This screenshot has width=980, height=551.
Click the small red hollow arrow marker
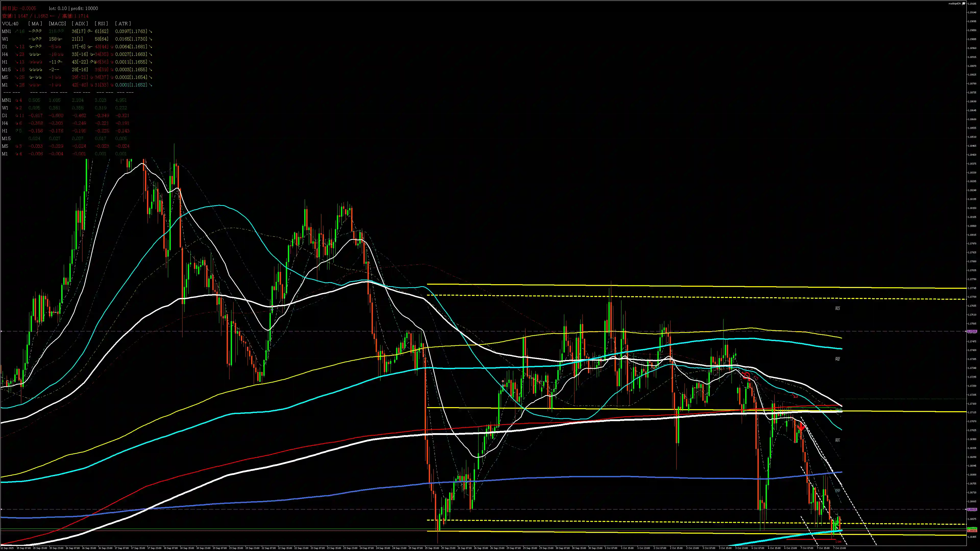795,396
